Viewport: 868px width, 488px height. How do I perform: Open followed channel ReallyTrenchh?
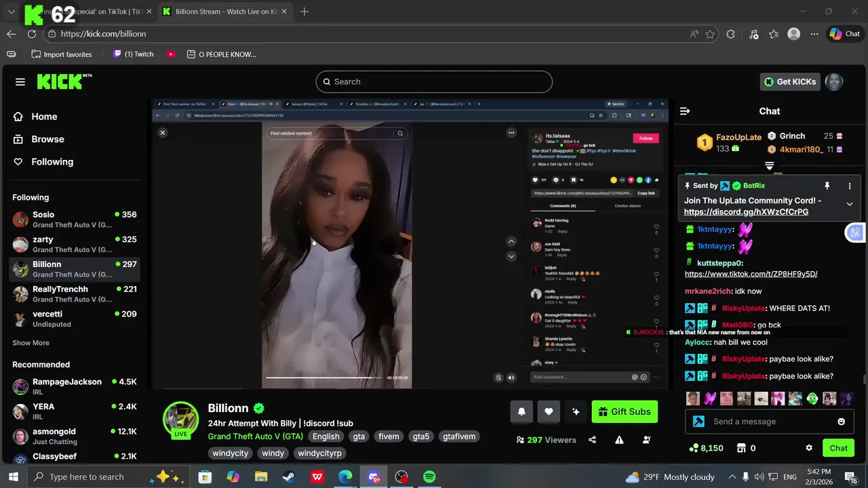coord(75,294)
